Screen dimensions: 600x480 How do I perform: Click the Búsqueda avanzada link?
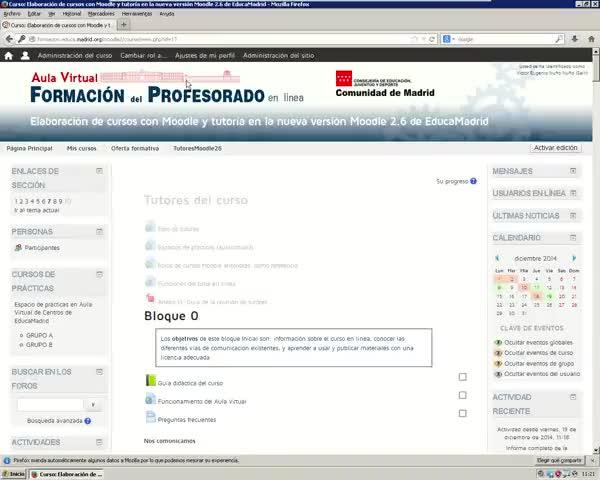[55, 421]
